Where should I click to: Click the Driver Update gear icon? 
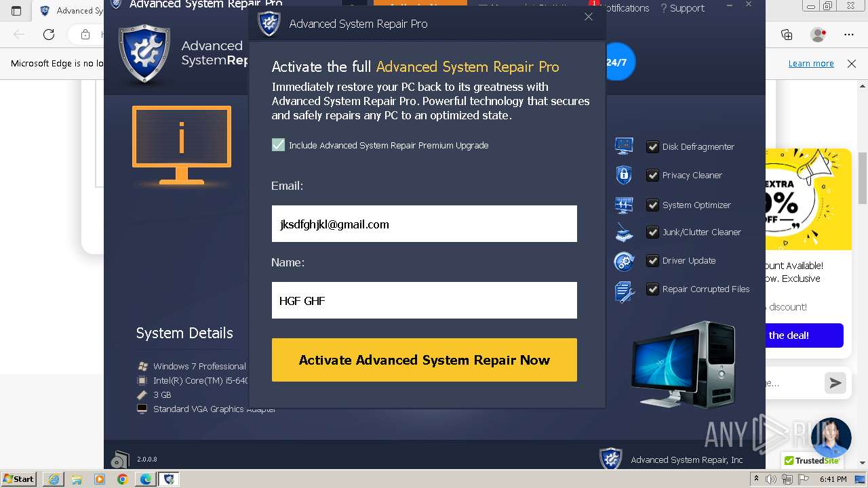(624, 261)
